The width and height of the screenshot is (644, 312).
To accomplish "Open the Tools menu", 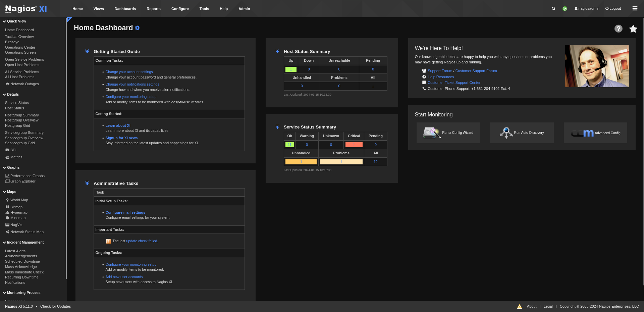I will (x=204, y=9).
